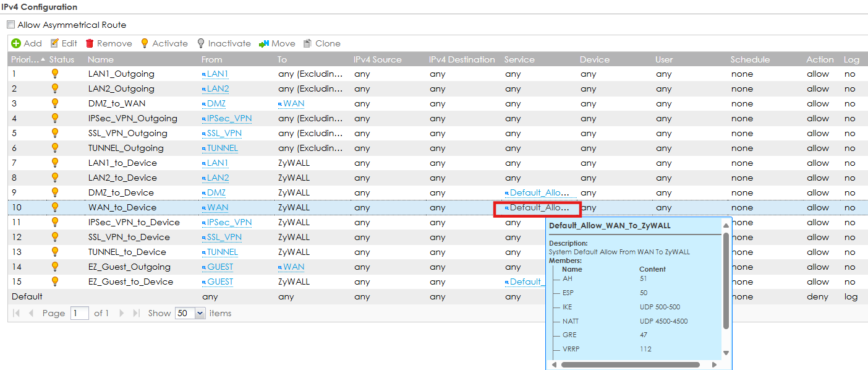Click status bulb of IPSec_VPN_Outgoing rule
868x370 pixels.
(55, 118)
